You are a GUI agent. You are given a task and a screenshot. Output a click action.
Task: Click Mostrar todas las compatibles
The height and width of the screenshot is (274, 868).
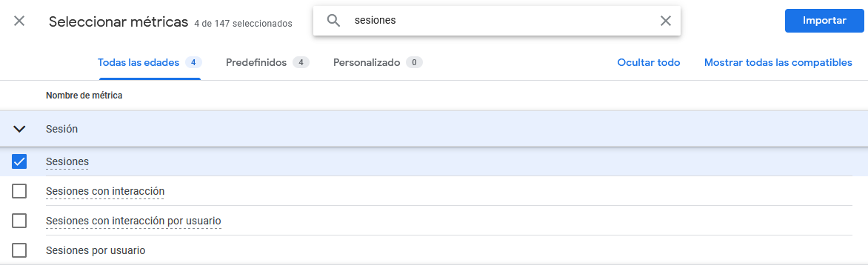778,62
